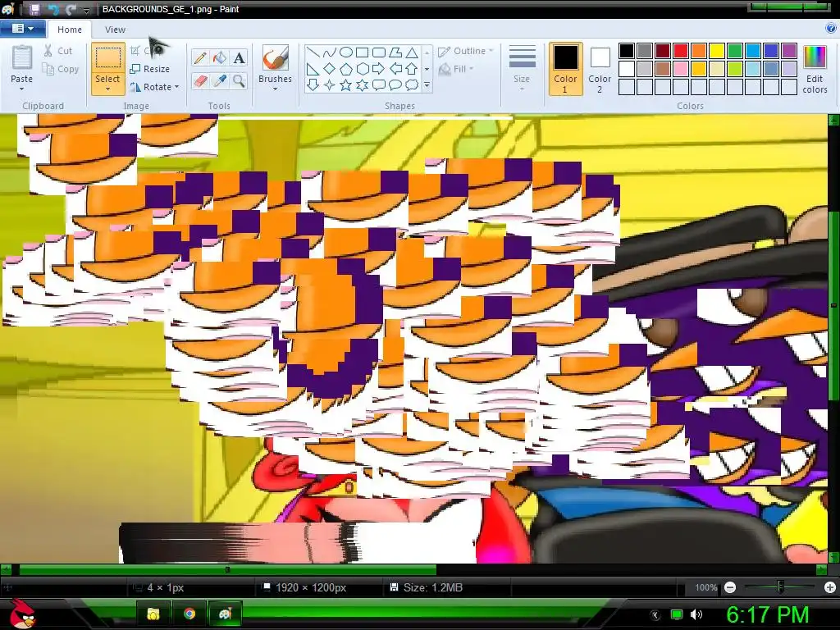Image resolution: width=840 pixels, height=630 pixels.
Task: Open the Paint application menu button
Action: tap(22, 29)
